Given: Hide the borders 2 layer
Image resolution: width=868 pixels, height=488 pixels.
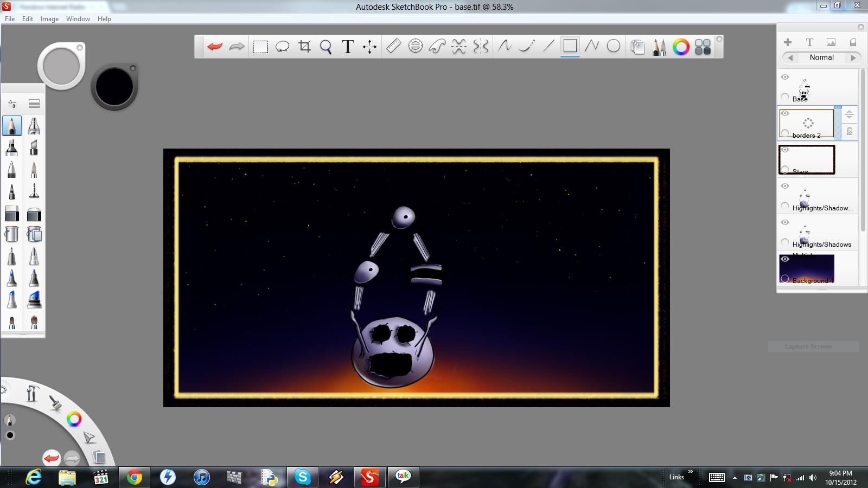Looking at the screenshot, I should pos(785,113).
